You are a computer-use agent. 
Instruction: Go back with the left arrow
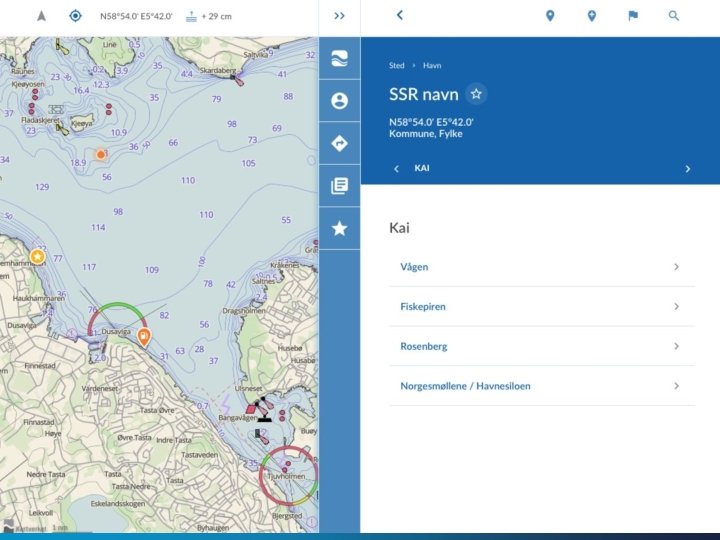[x=400, y=16]
